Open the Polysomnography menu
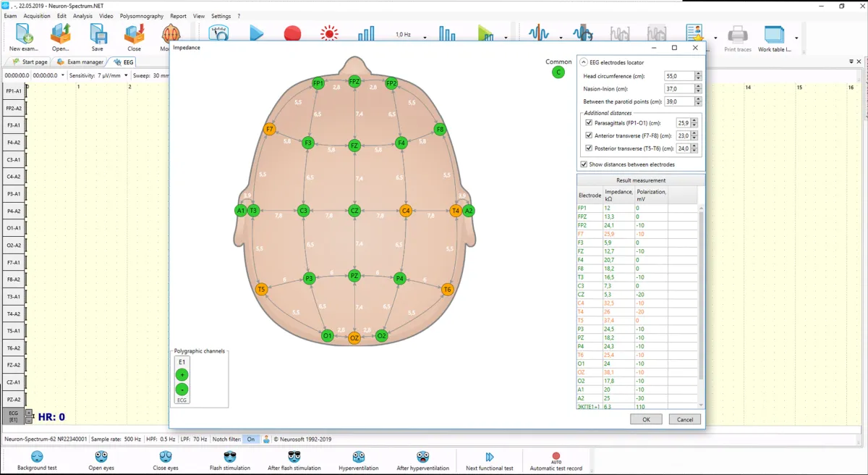Image resolution: width=868 pixels, height=475 pixels. click(142, 16)
